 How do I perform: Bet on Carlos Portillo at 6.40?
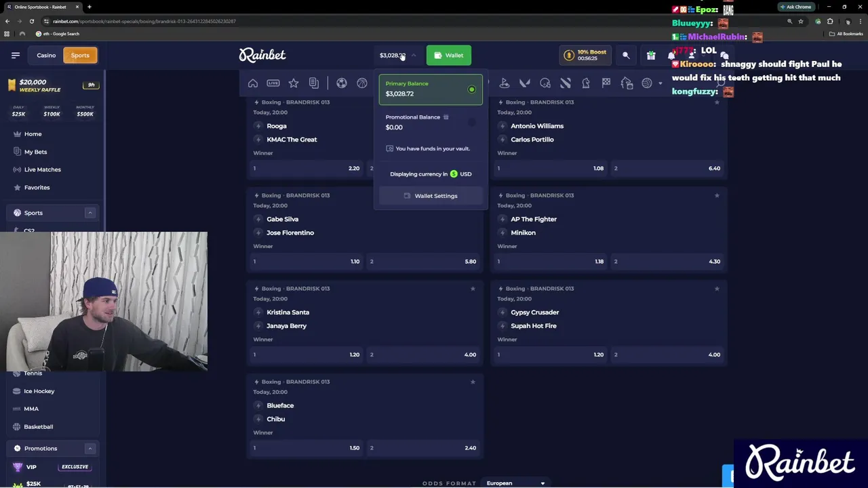668,168
